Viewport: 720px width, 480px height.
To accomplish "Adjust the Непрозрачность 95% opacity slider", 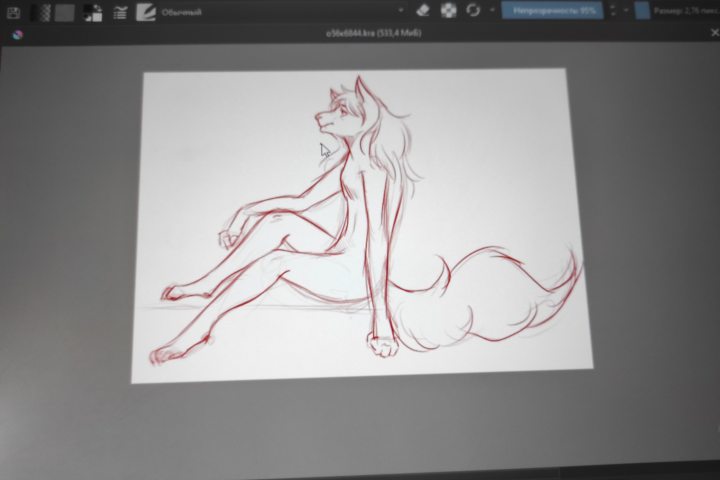I will [x=552, y=10].
